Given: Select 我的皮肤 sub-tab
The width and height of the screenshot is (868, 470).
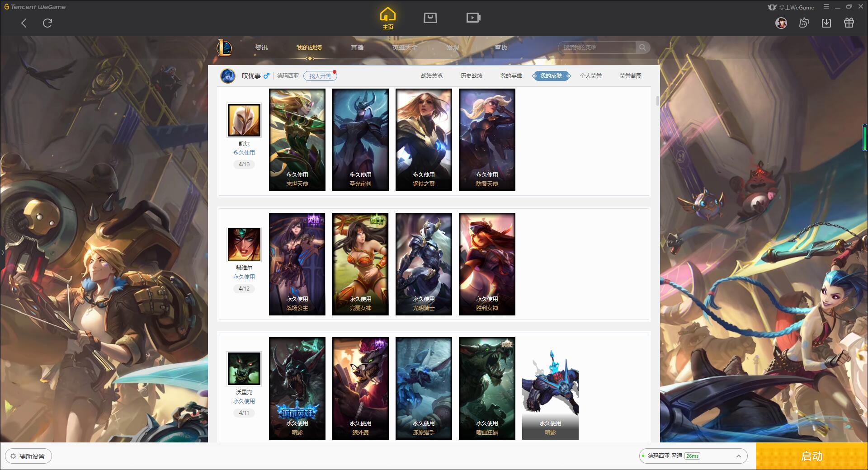Looking at the screenshot, I should click(551, 76).
